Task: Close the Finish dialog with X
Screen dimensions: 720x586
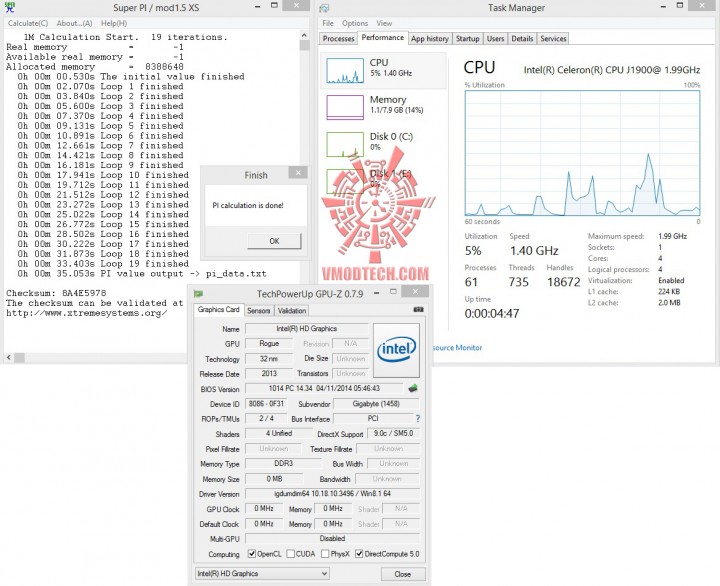Action: pyautogui.click(x=298, y=173)
